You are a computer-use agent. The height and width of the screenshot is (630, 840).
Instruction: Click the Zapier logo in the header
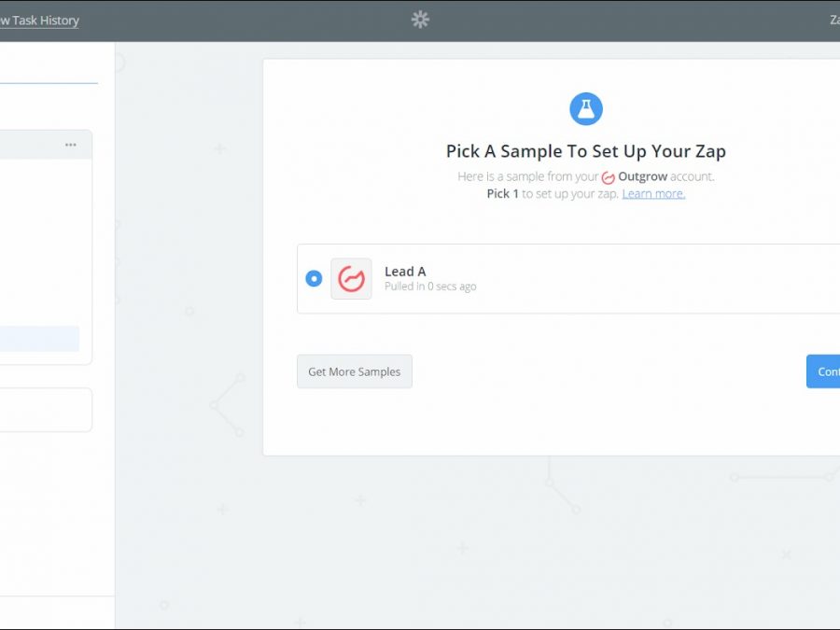click(420, 20)
